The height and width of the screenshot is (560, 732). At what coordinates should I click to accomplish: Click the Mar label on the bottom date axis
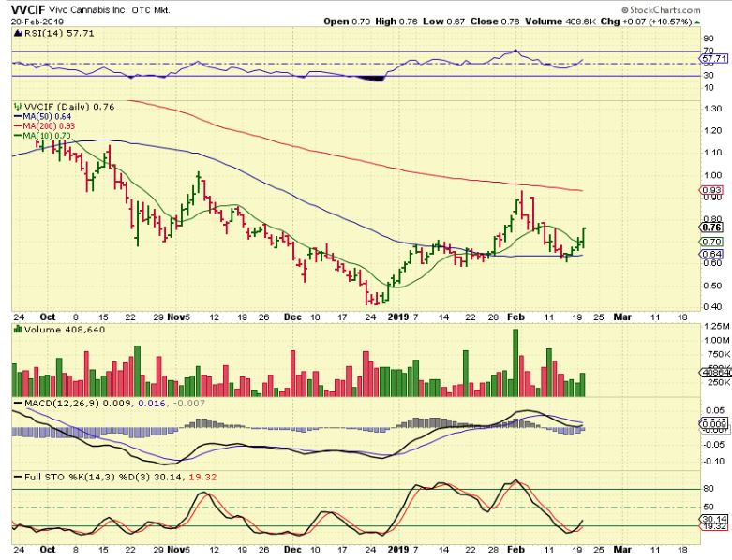click(x=622, y=550)
